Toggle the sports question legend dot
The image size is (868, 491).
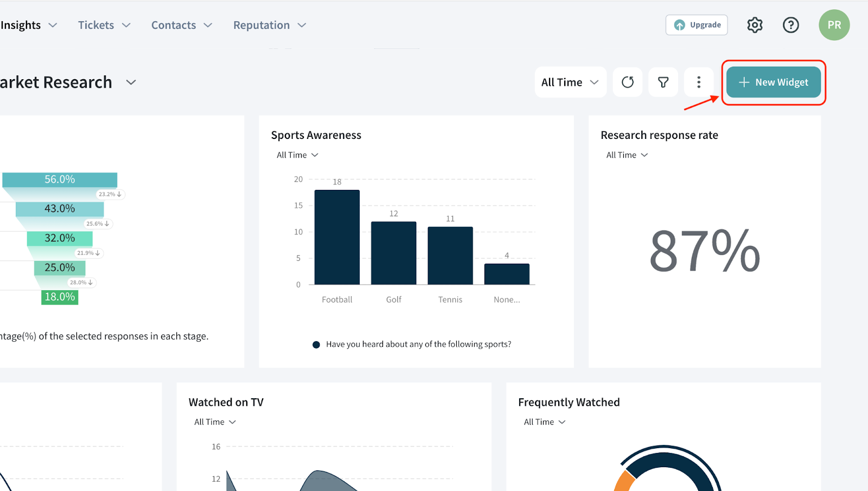pyautogui.click(x=316, y=345)
